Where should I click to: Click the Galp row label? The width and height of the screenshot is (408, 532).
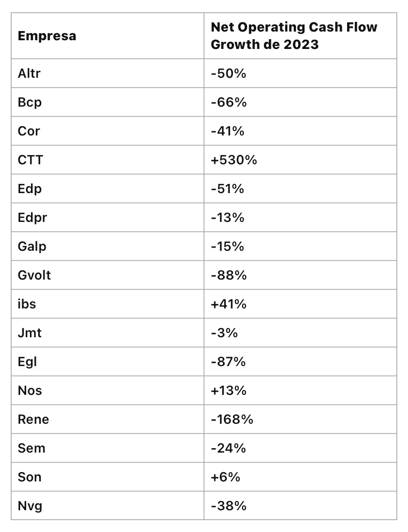(x=32, y=246)
